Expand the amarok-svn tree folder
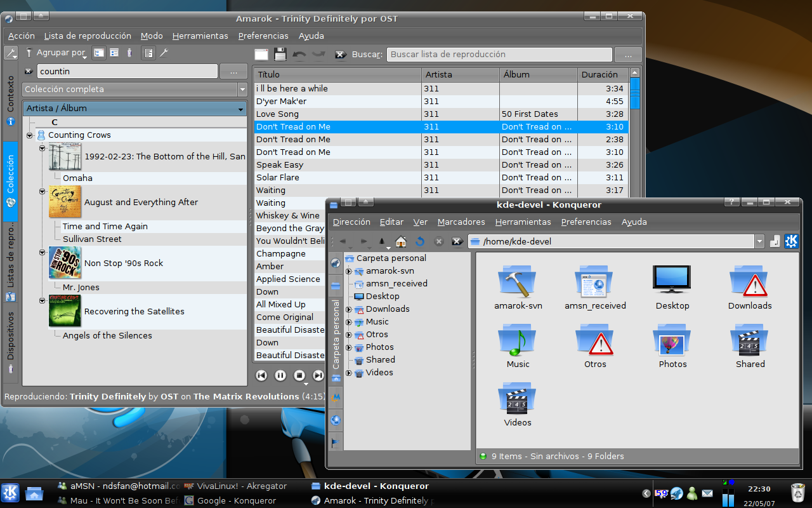 [x=349, y=271]
